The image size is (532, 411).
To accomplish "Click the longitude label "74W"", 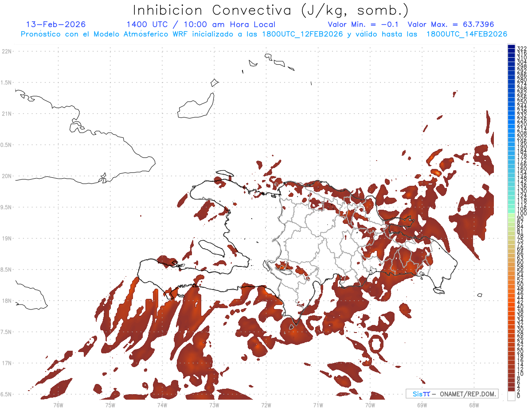I will 162,405.
